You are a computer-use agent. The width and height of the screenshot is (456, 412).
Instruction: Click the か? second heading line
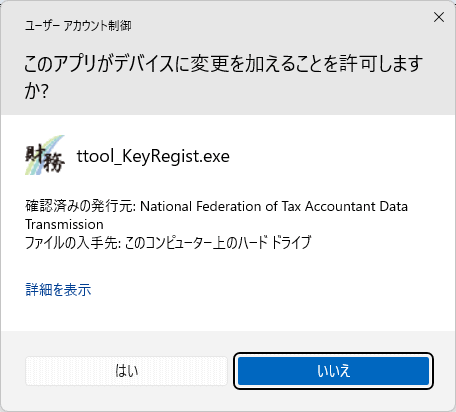[x=37, y=91]
